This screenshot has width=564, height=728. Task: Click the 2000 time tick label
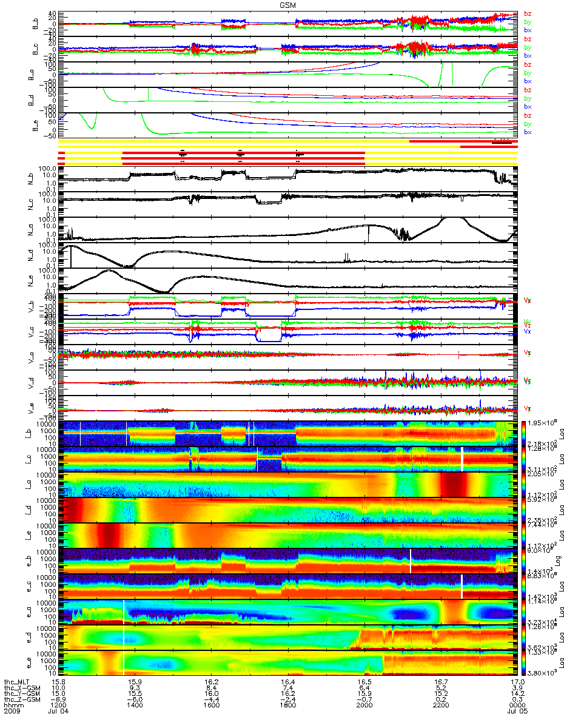point(364,706)
